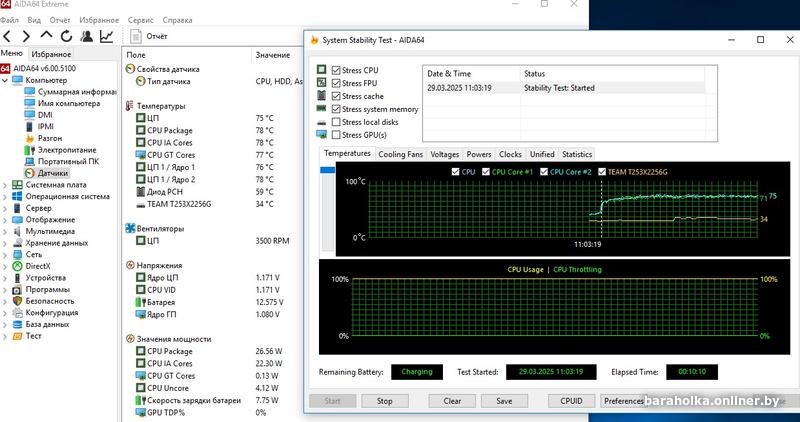
Task: Click the Тест tree icon
Action: 17,336
